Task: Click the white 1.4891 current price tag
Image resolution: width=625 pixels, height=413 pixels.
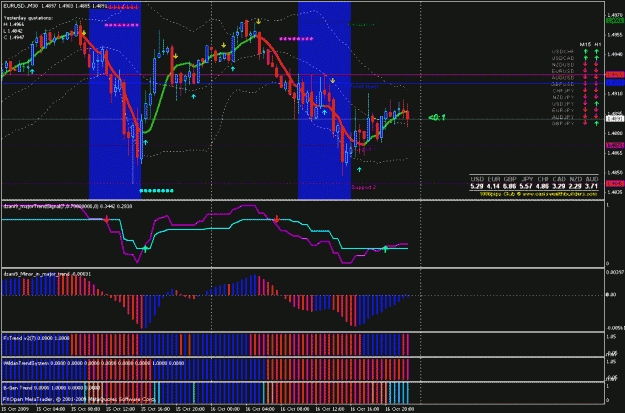Action: (614, 118)
